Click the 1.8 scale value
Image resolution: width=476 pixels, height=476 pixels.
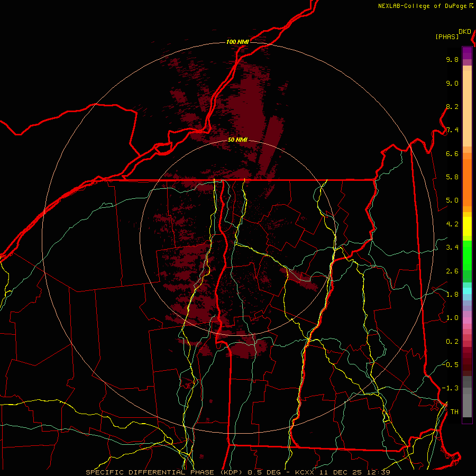[x=452, y=295]
